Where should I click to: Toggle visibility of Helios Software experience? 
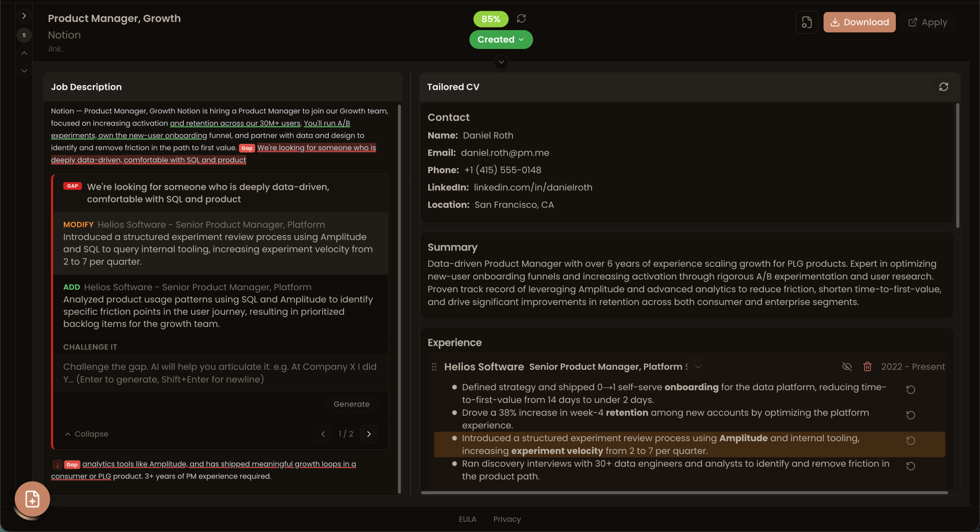(x=847, y=367)
